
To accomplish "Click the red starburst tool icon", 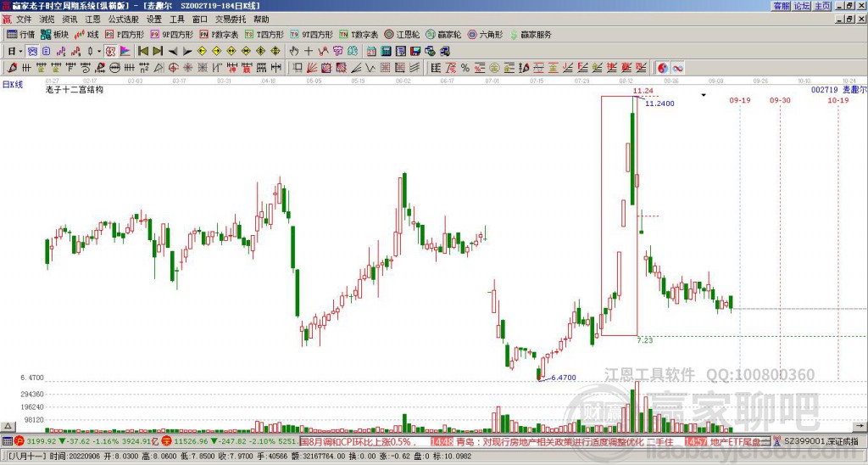I will (x=187, y=68).
